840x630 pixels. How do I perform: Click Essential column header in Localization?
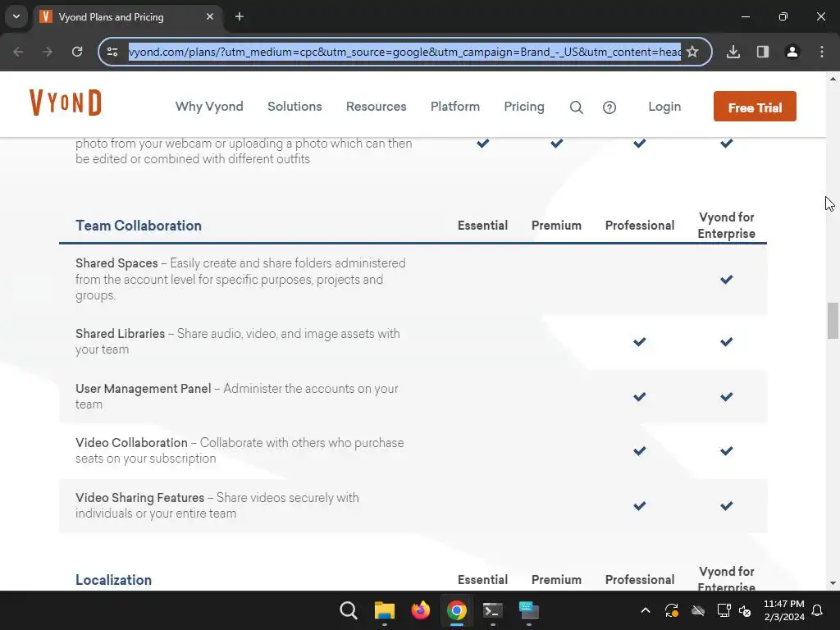click(482, 580)
